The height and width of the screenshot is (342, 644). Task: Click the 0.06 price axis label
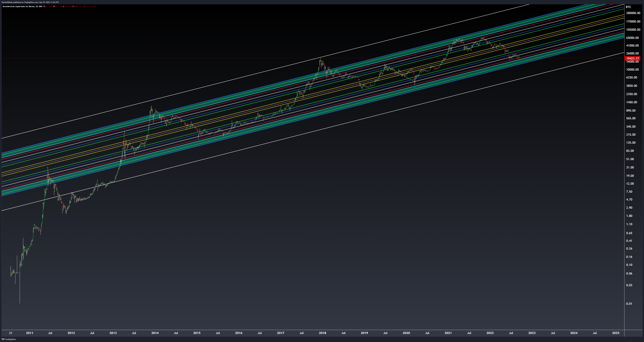(629, 273)
